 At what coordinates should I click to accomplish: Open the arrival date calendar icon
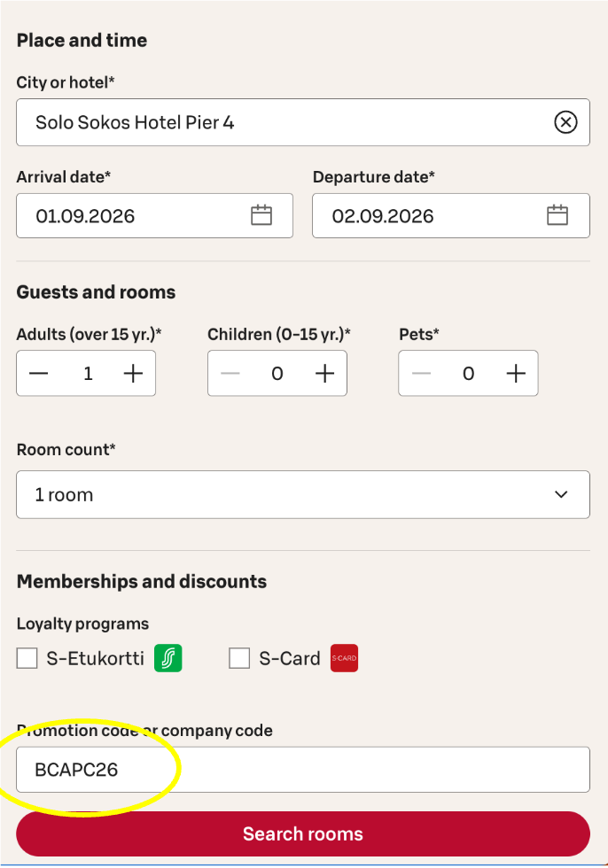[x=261, y=215]
